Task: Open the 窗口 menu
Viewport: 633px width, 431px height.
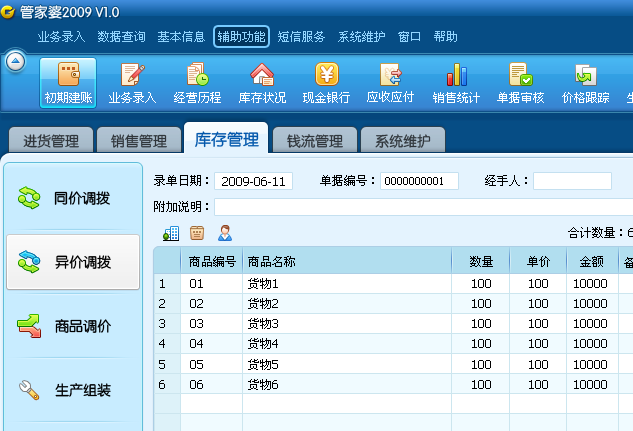Action: pos(409,37)
